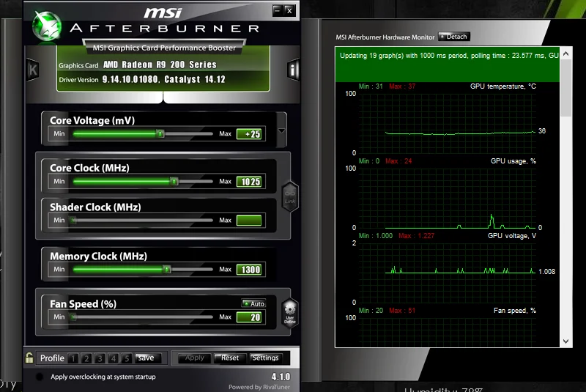This screenshot has height=392, width=586.
Task: Click the Fan speed, % graph label
Action: pos(515,311)
